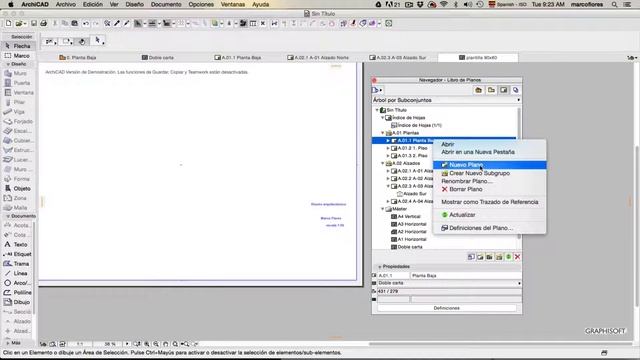Open the Ventanas menu

pos(233,4)
